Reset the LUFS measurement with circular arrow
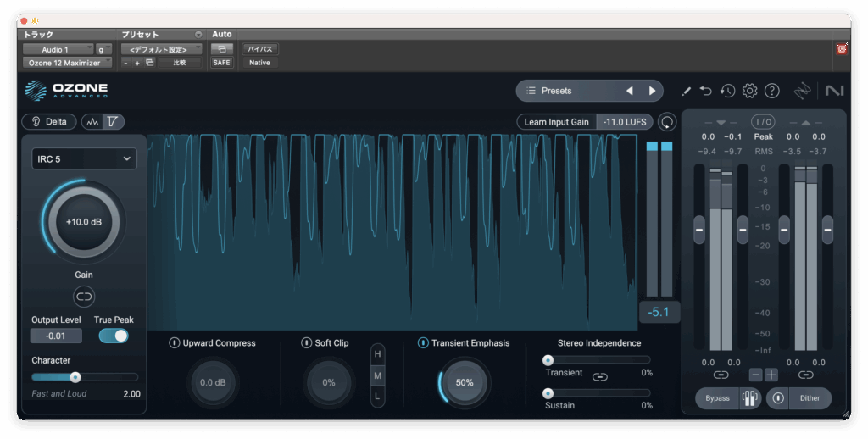This screenshot has width=868, height=439. click(x=668, y=122)
